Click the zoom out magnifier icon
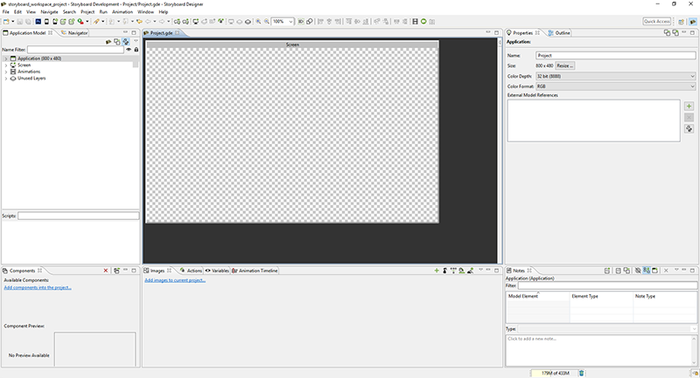Viewport: 700px width, 378px height. click(x=267, y=21)
